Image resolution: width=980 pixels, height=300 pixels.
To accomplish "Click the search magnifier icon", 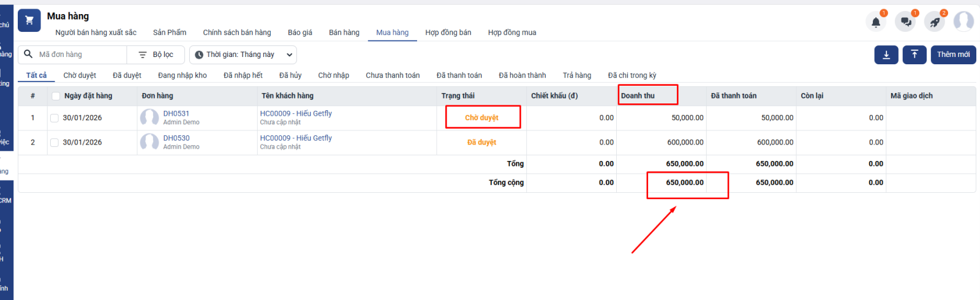I will 28,54.
